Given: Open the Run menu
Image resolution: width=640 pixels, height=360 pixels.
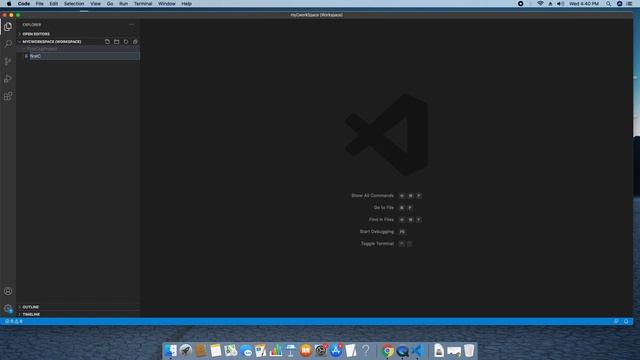Looking at the screenshot, I should pyautogui.click(x=123, y=4).
